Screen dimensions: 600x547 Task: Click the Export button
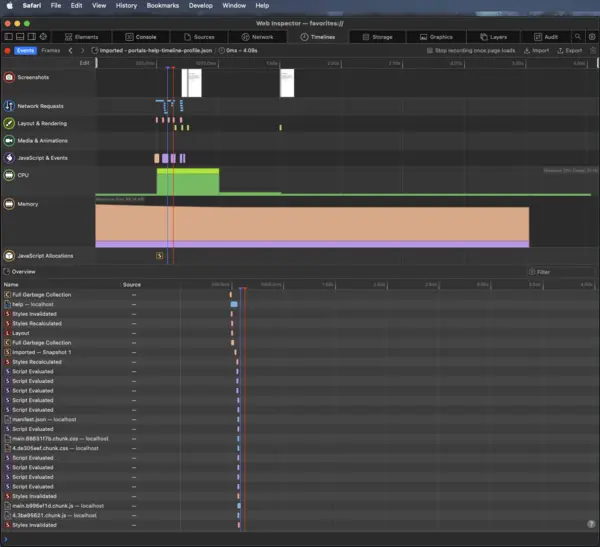(570, 50)
